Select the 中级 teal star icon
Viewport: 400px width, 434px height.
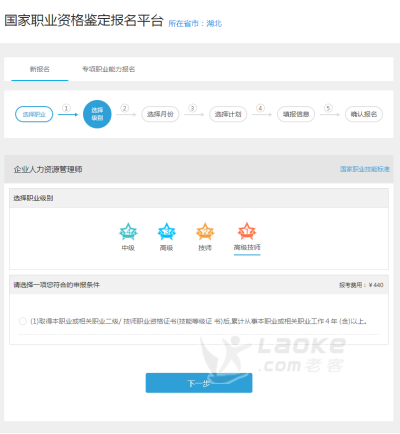click(128, 231)
